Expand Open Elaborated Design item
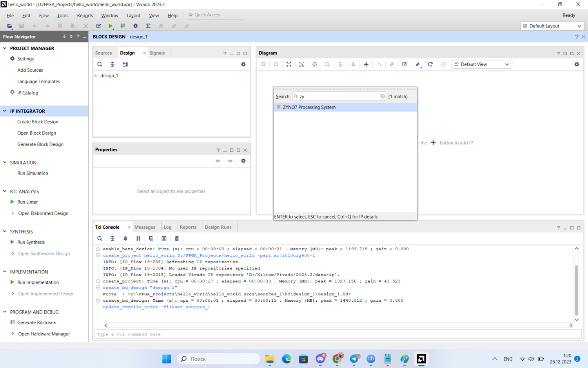 click(x=13, y=213)
